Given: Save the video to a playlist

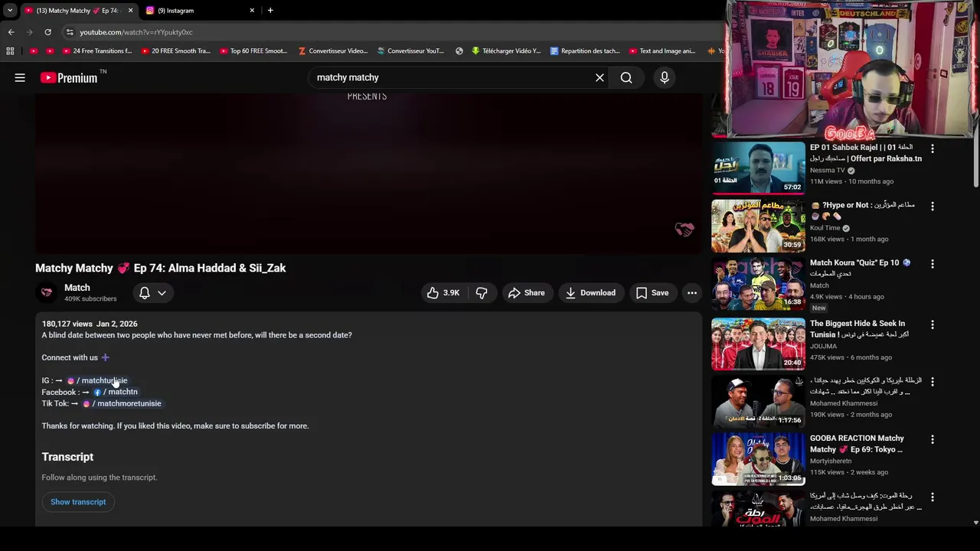Looking at the screenshot, I should (652, 292).
